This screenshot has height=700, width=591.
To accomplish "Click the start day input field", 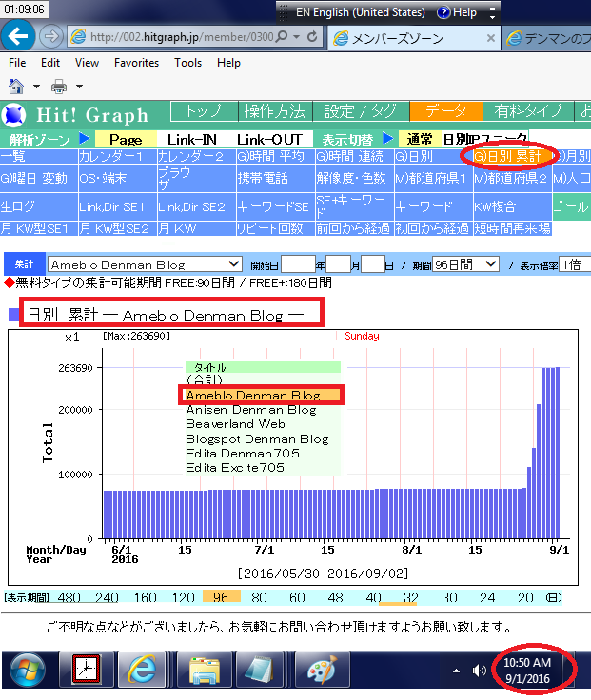I will (372, 264).
